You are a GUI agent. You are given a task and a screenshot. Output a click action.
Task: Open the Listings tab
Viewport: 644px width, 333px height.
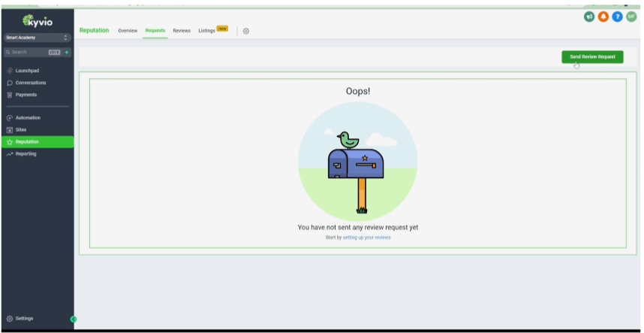pos(207,31)
